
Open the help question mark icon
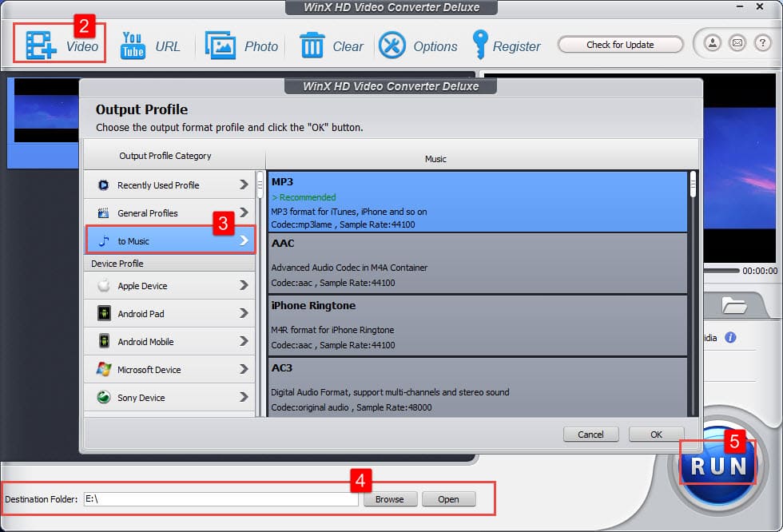coord(762,43)
